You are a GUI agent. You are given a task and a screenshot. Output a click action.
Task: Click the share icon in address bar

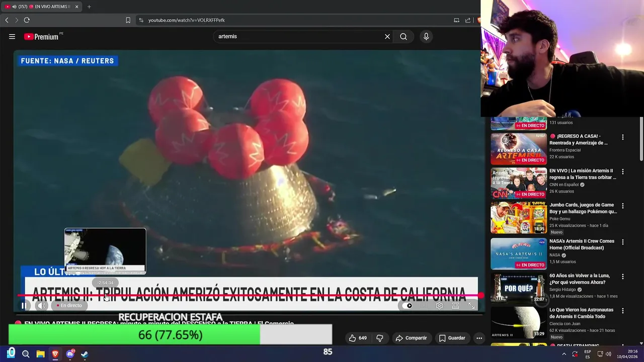pyautogui.click(x=468, y=20)
